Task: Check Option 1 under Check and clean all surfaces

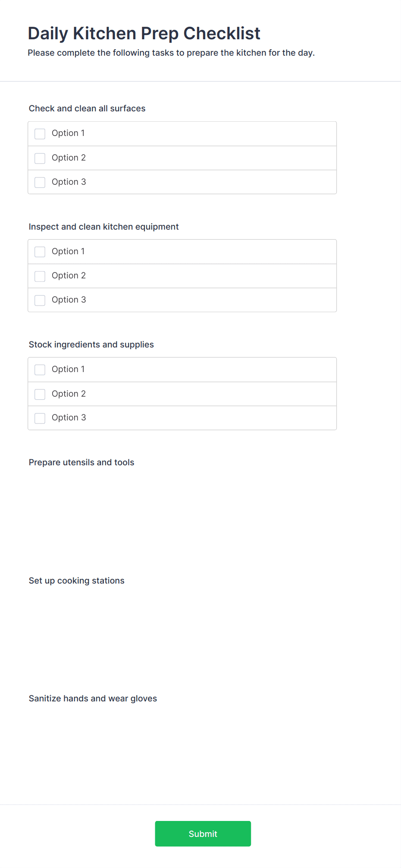Action: [39, 134]
